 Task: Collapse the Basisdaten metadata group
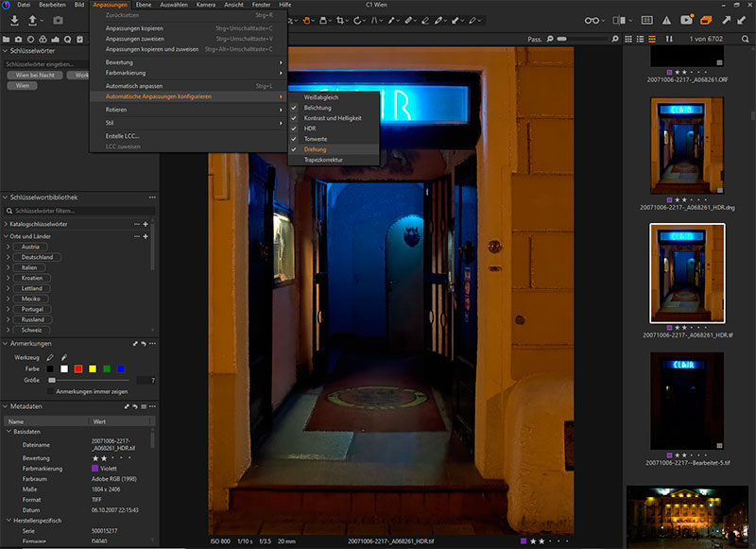(x=9, y=432)
